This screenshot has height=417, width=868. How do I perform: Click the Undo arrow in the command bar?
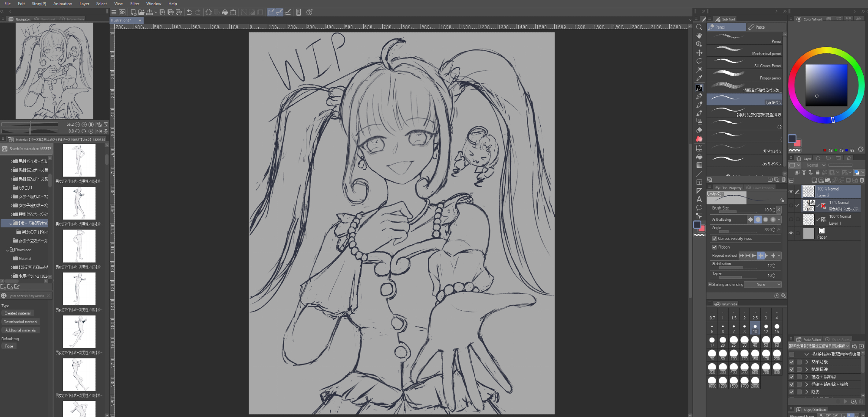pyautogui.click(x=189, y=12)
